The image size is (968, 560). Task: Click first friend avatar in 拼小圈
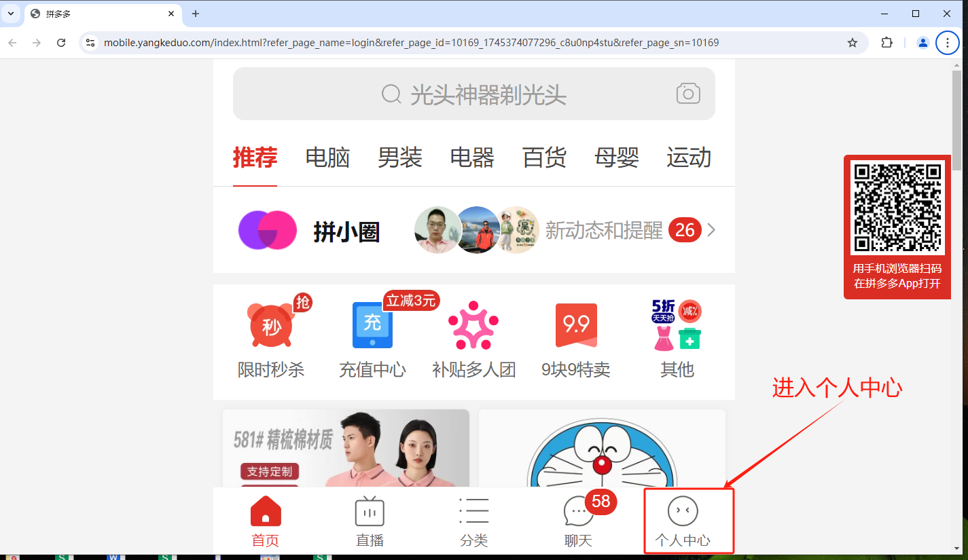pos(438,230)
